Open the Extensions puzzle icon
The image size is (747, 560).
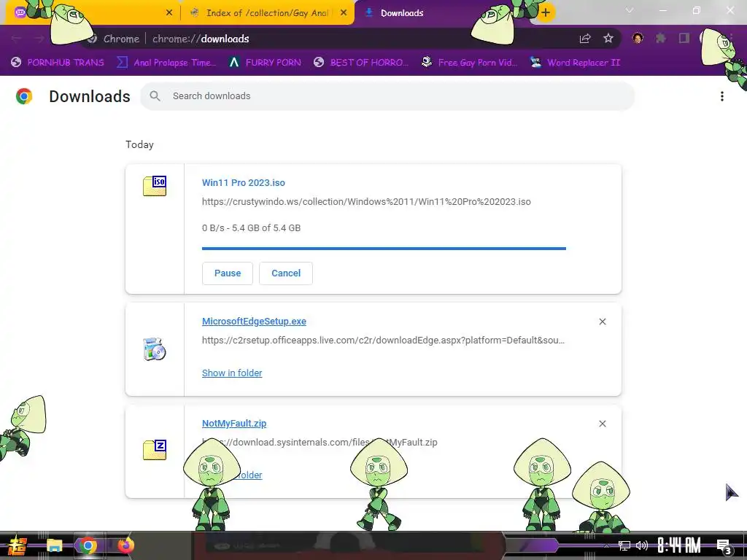coord(661,38)
